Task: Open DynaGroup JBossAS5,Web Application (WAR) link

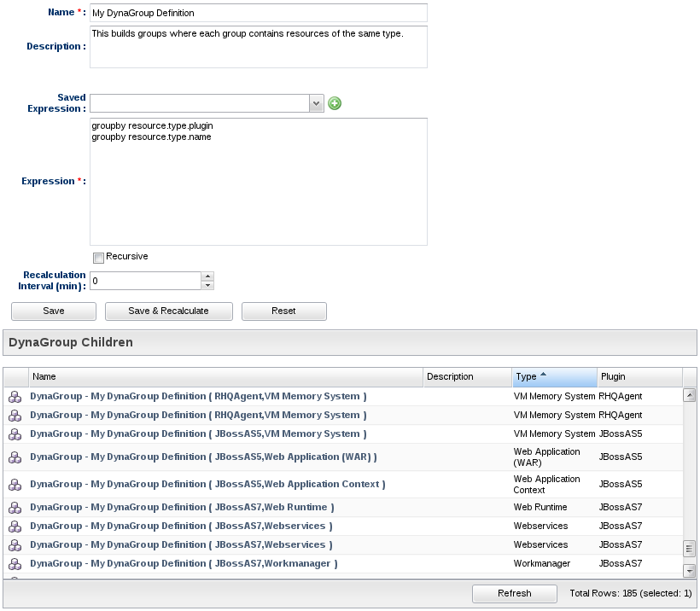Action: (203, 457)
